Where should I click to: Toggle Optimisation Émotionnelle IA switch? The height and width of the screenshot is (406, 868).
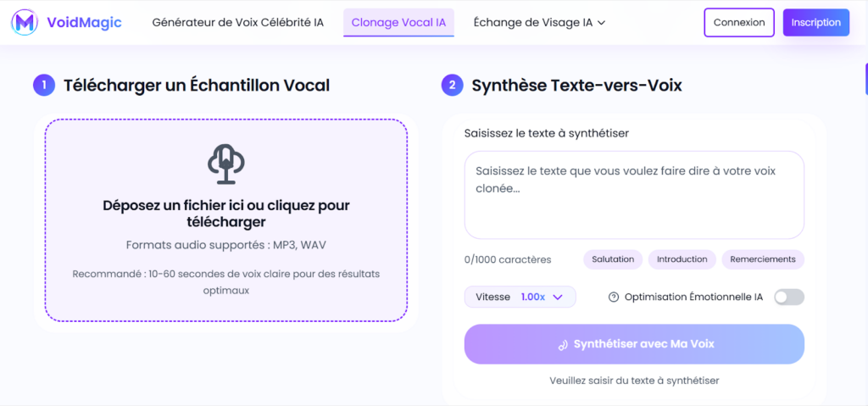[788, 297]
